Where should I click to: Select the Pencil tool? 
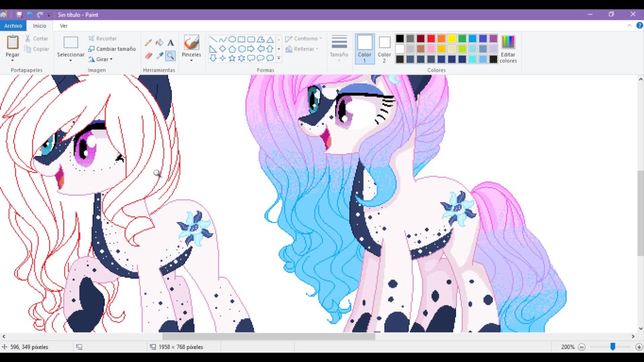148,43
